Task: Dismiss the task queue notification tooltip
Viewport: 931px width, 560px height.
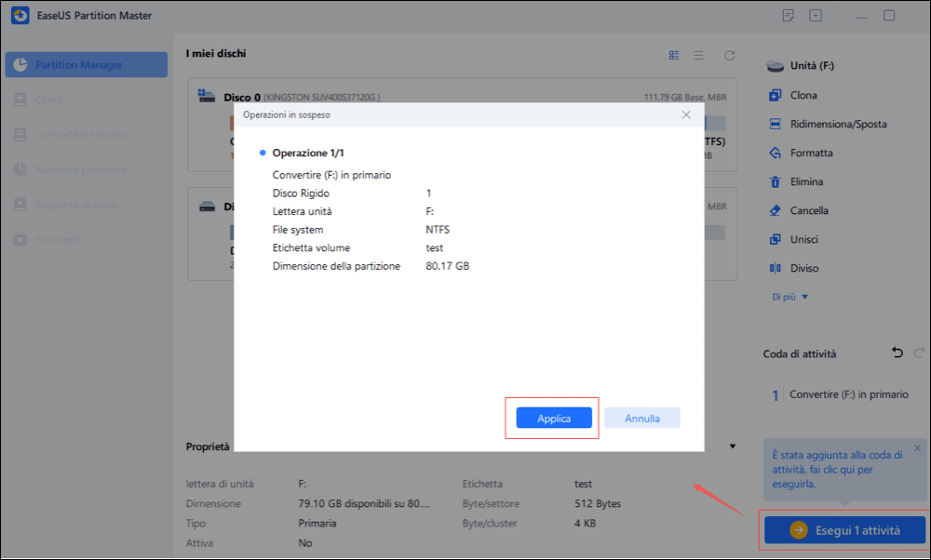Action: [917, 447]
